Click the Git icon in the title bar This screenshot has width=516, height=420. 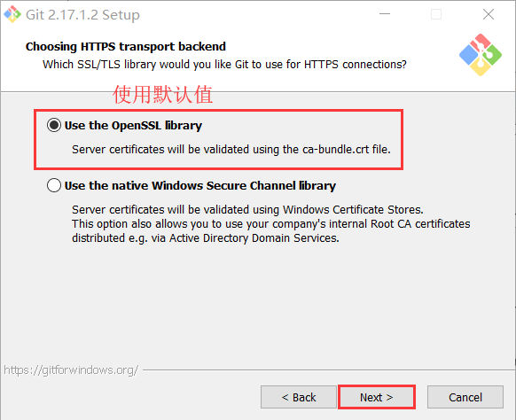coord(12,14)
